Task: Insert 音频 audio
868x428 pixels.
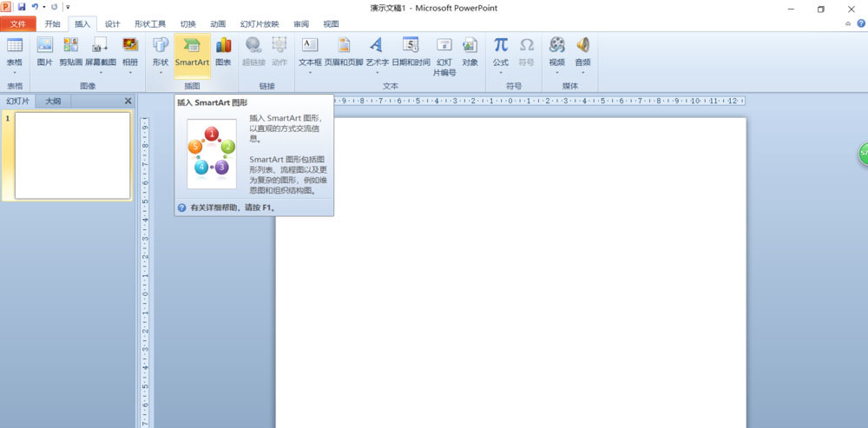Action: (582, 45)
